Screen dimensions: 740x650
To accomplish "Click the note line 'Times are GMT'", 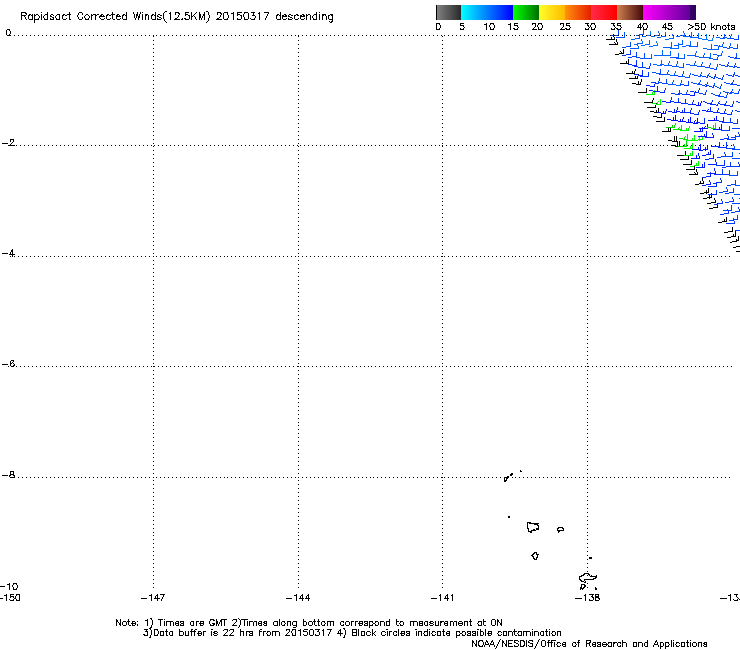I will click(193, 623).
